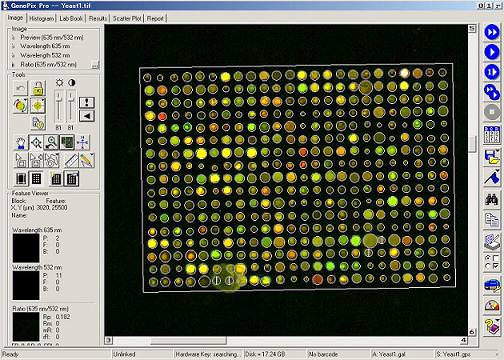The image size is (504, 360).
Task: Switch to the Histogram tab
Action: click(x=41, y=19)
